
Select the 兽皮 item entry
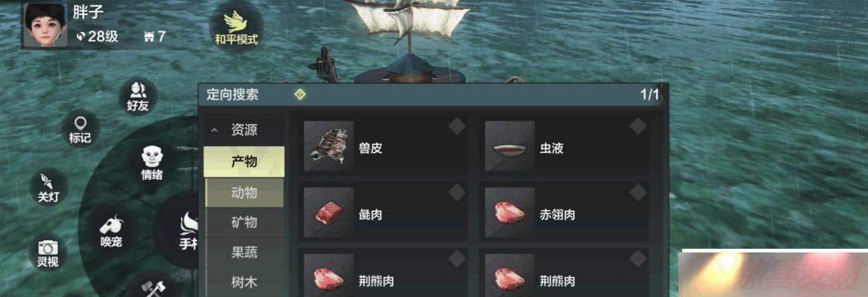click(x=383, y=146)
